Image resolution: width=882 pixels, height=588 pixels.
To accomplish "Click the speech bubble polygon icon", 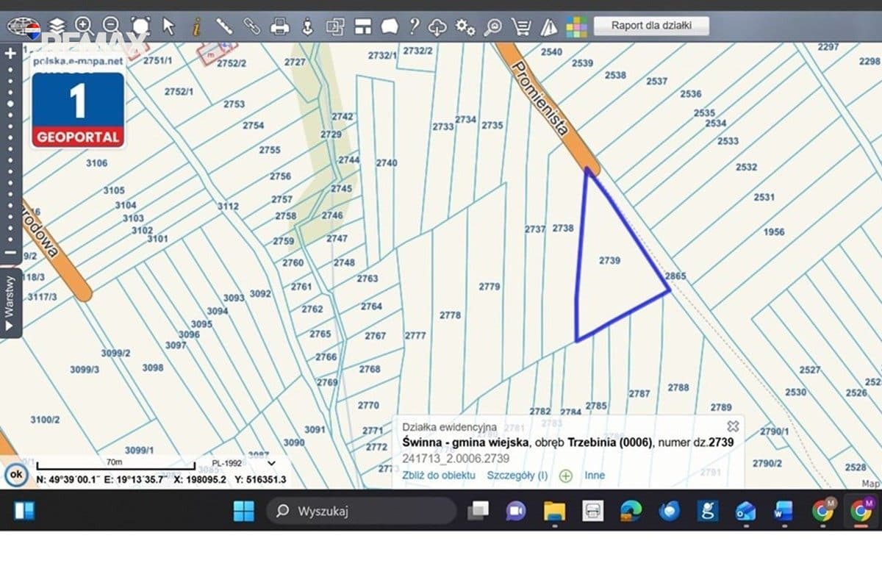I will click(x=389, y=26).
